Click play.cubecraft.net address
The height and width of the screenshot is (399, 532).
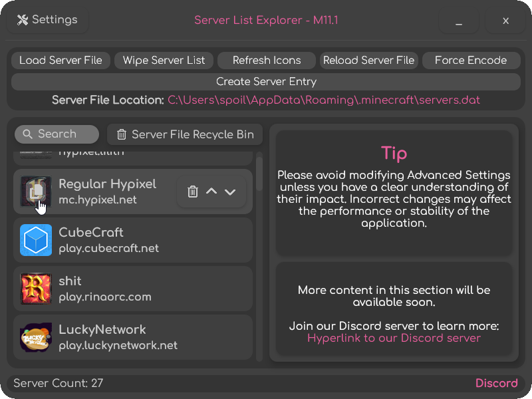(108, 248)
